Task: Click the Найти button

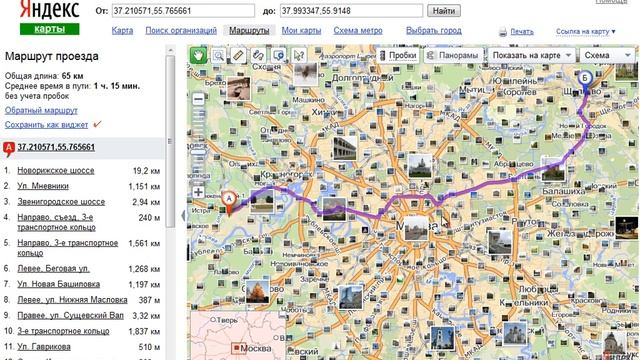Action: (x=444, y=11)
